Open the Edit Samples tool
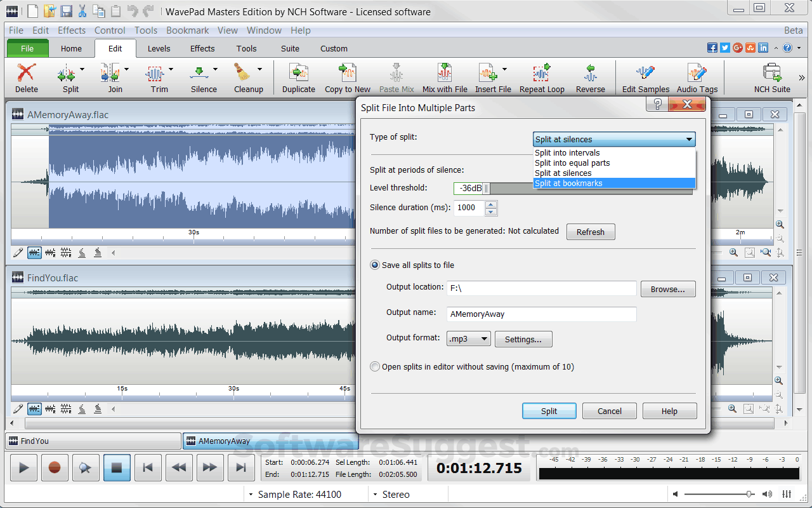The width and height of the screenshot is (812, 508). (x=645, y=73)
